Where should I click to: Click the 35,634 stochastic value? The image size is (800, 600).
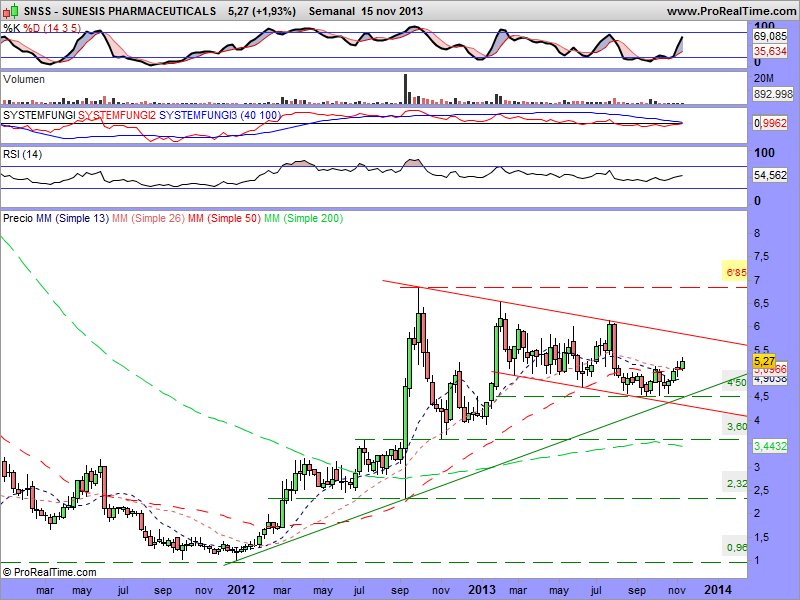point(770,51)
